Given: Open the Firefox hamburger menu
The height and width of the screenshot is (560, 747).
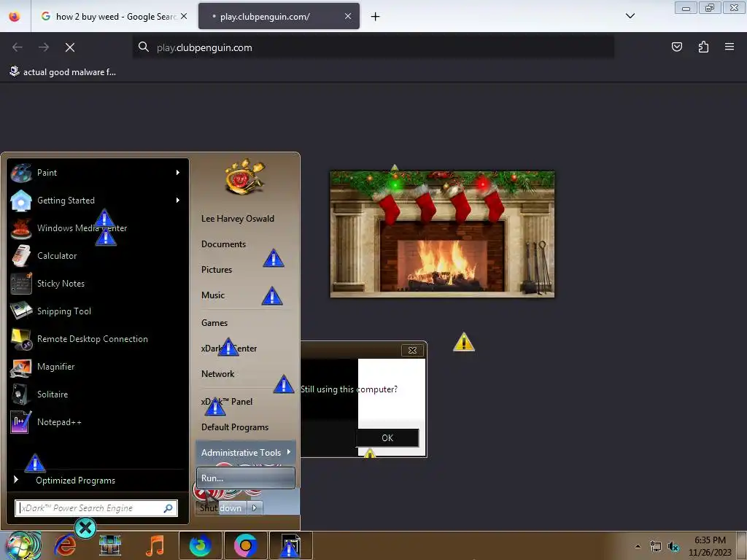Looking at the screenshot, I should pyautogui.click(x=729, y=47).
